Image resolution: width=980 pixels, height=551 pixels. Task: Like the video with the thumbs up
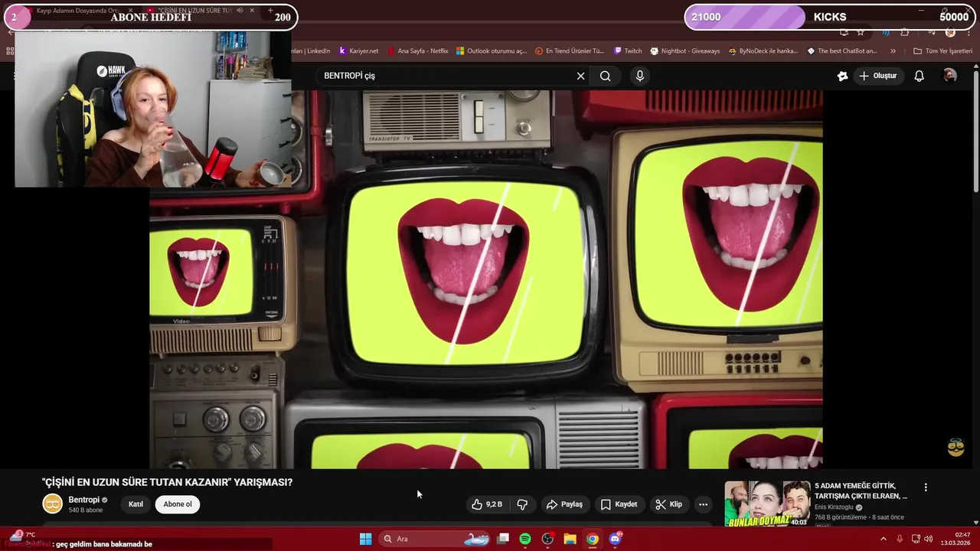488,504
